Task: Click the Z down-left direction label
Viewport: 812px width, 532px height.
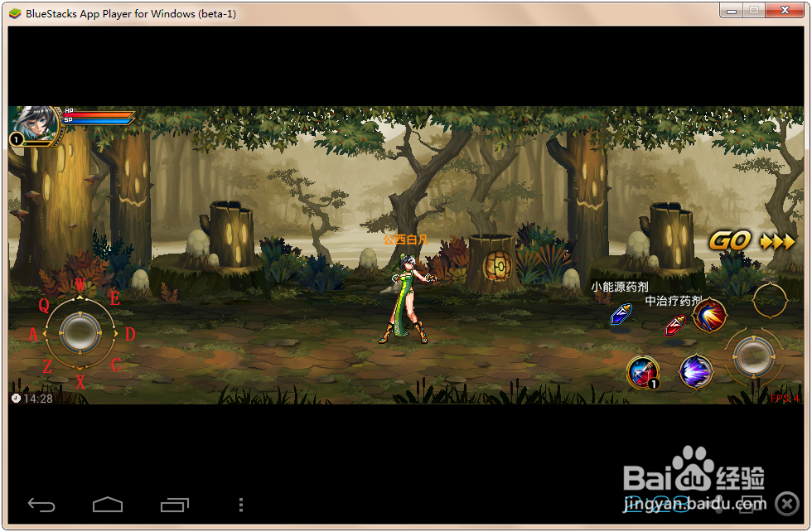Action: click(47, 366)
